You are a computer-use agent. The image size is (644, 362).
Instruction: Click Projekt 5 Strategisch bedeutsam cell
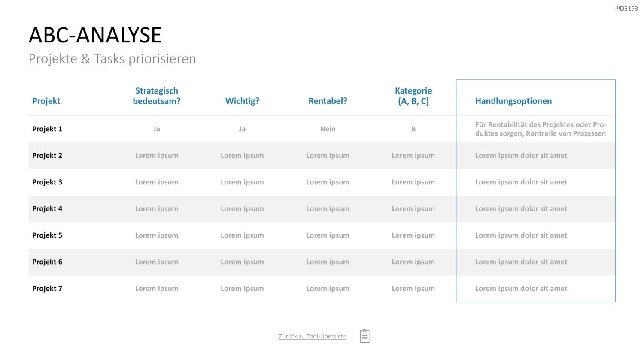(x=157, y=235)
